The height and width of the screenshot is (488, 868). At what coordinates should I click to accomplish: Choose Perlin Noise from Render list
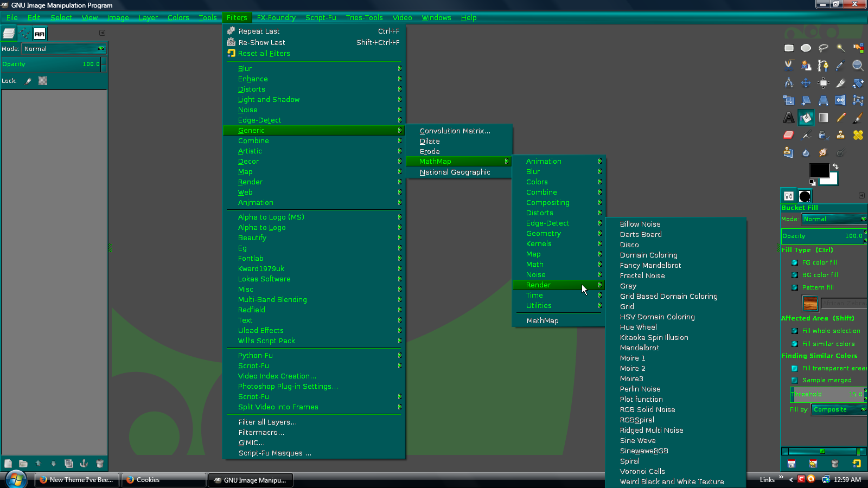coord(676,389)
